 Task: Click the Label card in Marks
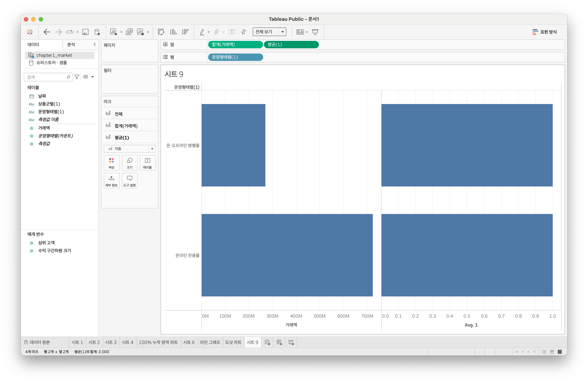(x=147, y=163)
